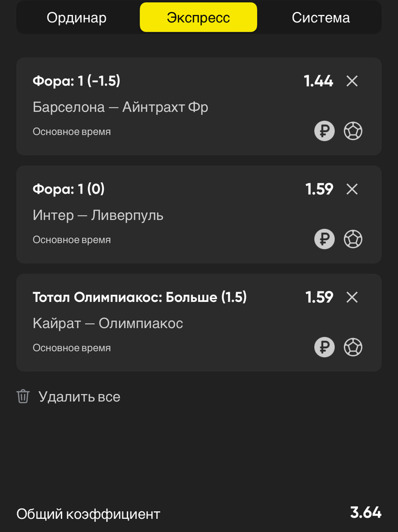
Task: Click the Тотал Олимпиакос: Больше (1.5) title
Action: tap(140, 297)
